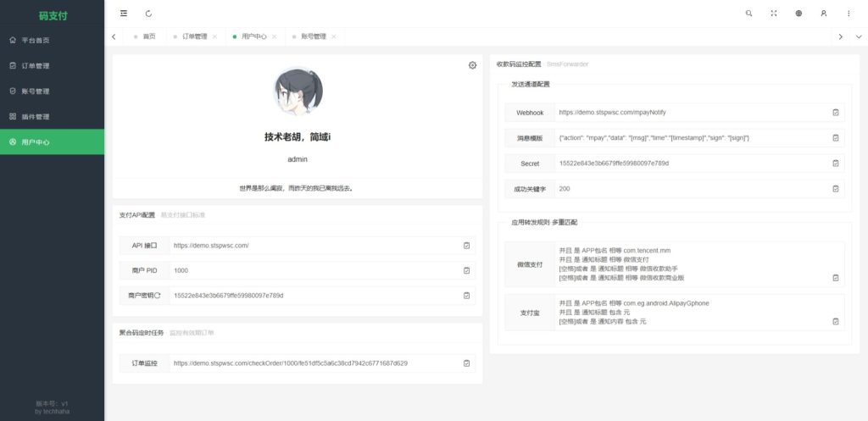Close the 订单管理 tab

tap(214, 36)
